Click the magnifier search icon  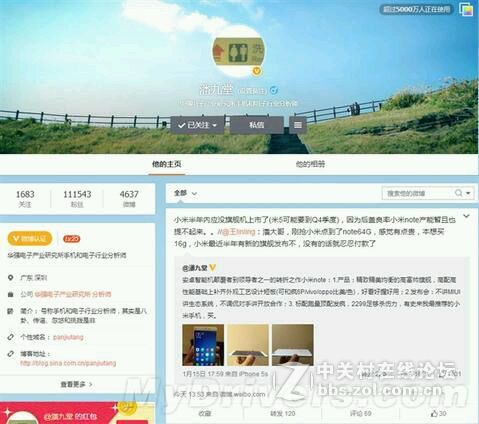(x=459, y=193)
